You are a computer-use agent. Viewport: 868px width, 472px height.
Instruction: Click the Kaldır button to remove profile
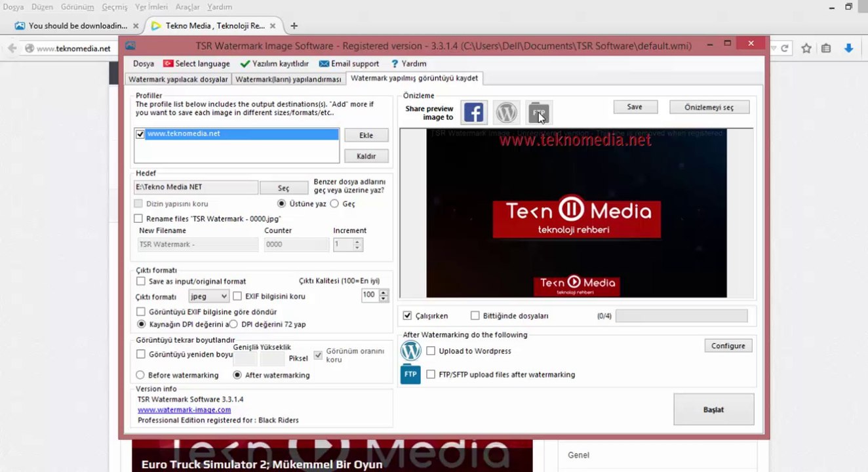pyautogui.click(x=366, y=156)
